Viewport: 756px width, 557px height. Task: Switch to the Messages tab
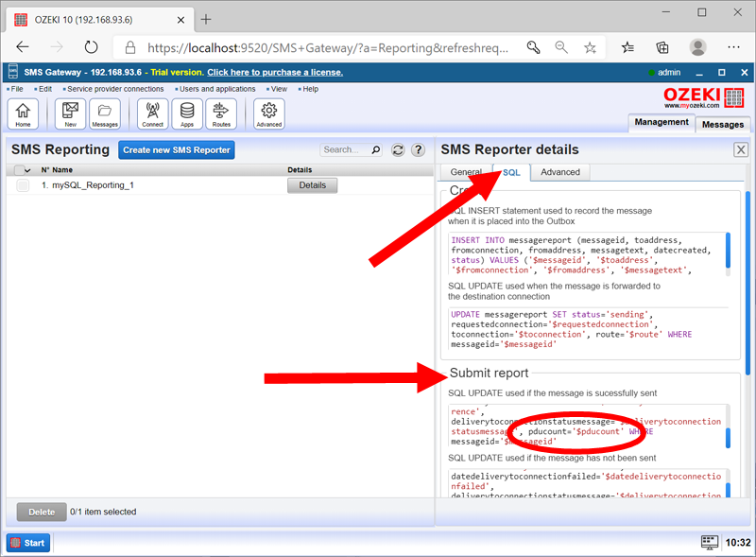(x=722, y=124)
